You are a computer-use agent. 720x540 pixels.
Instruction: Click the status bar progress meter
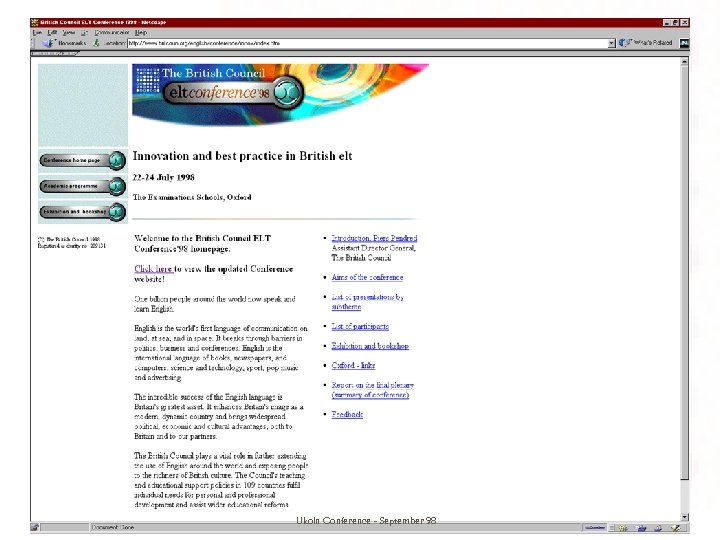[64, 527]
